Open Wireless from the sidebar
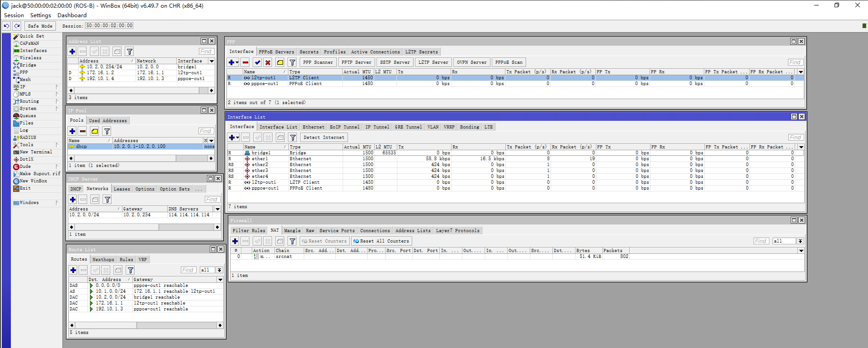The height and width of the screenshot is (348, 868). pyautogui.click(x=30, y=58)
